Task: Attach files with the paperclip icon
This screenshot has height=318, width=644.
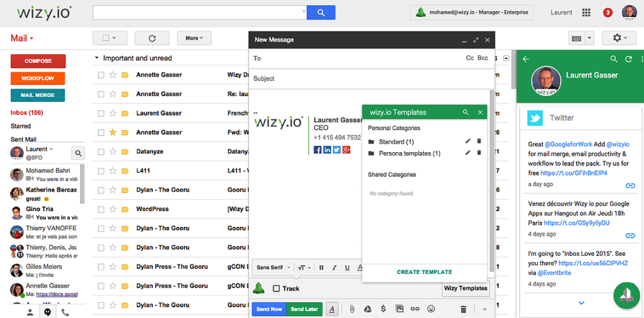Action: coord(352,309)
